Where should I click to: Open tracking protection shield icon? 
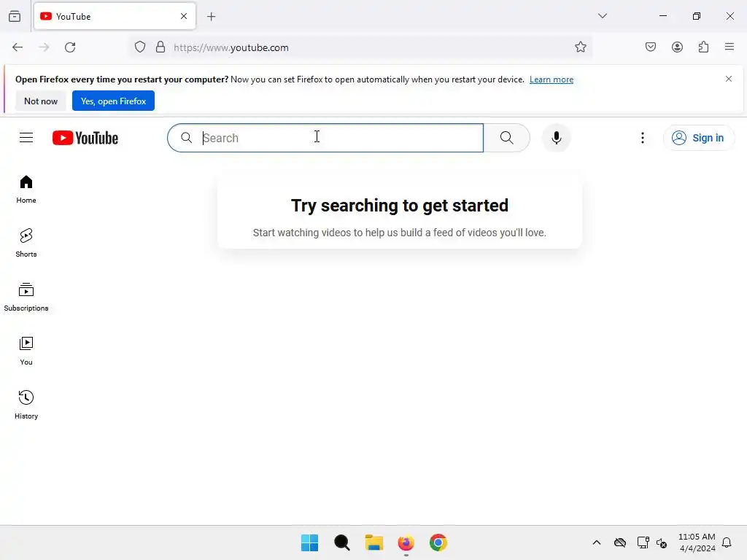[x=140, y=47]
